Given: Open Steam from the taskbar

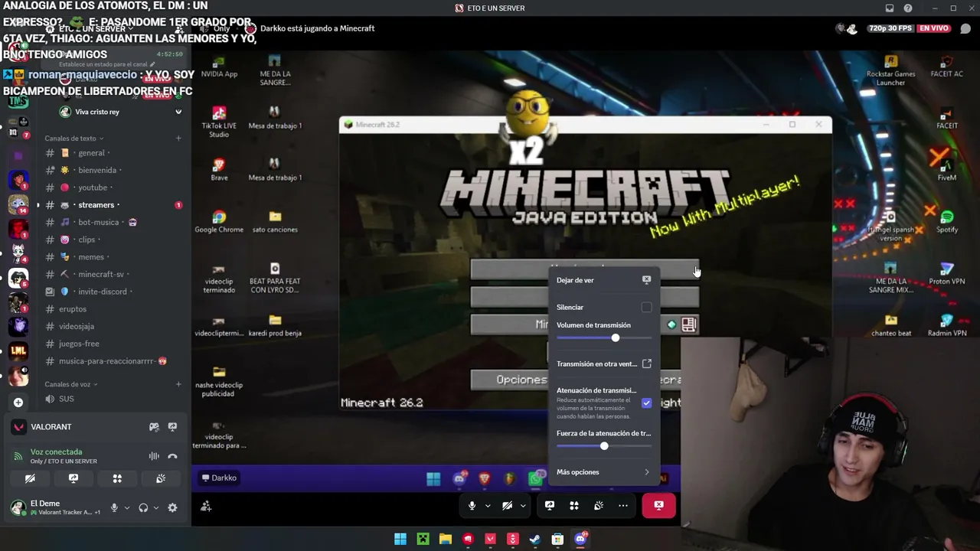Looking at the screenshot, I should 535,540.
